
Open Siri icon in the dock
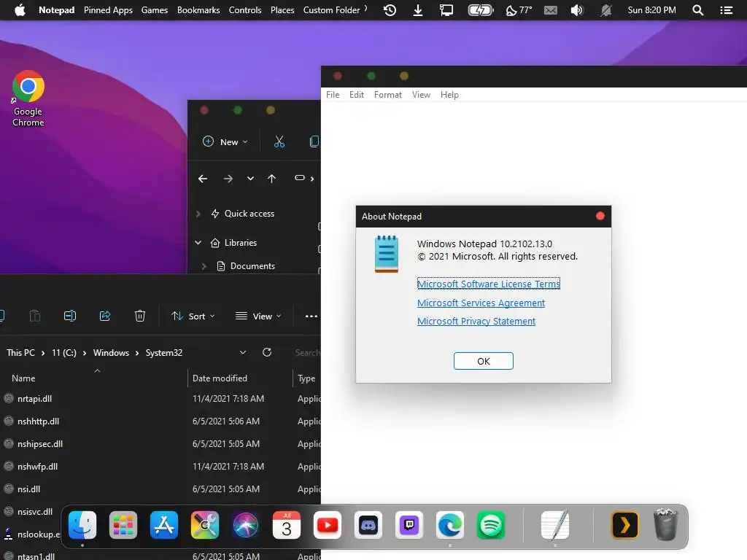tap(245, 525)
